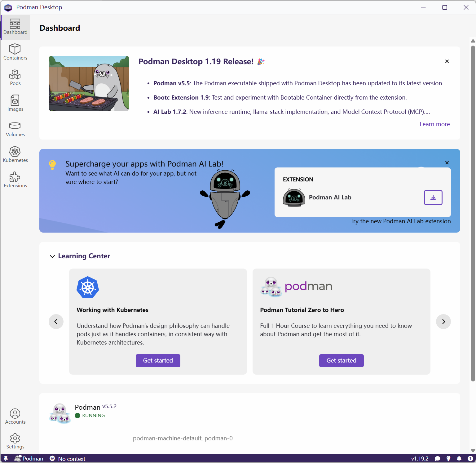Open notifications bell in status bar
The image size is (476, 463).
(x=459, y=458)
